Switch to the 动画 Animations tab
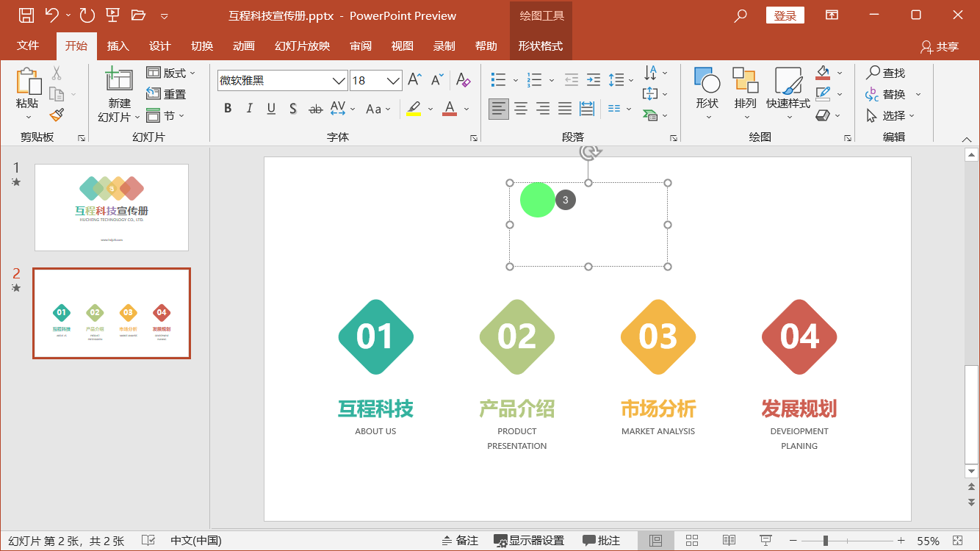The height and width of the screenshot is (551, 980). click(x=243, y=46)
